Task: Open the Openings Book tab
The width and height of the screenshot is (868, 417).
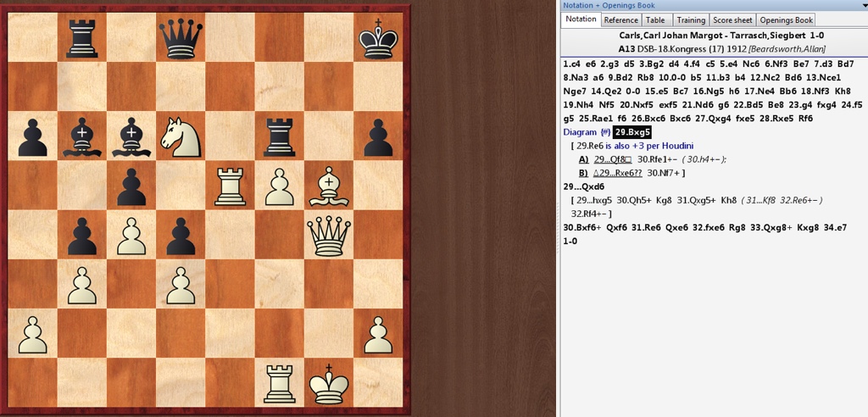Action: [x=786, y=20]
